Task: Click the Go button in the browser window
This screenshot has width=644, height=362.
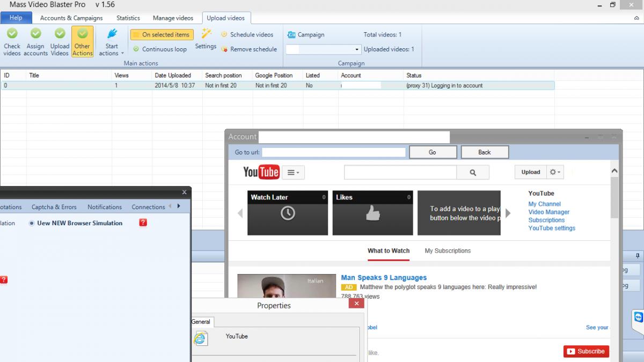Action: click(x=433, y=152)
